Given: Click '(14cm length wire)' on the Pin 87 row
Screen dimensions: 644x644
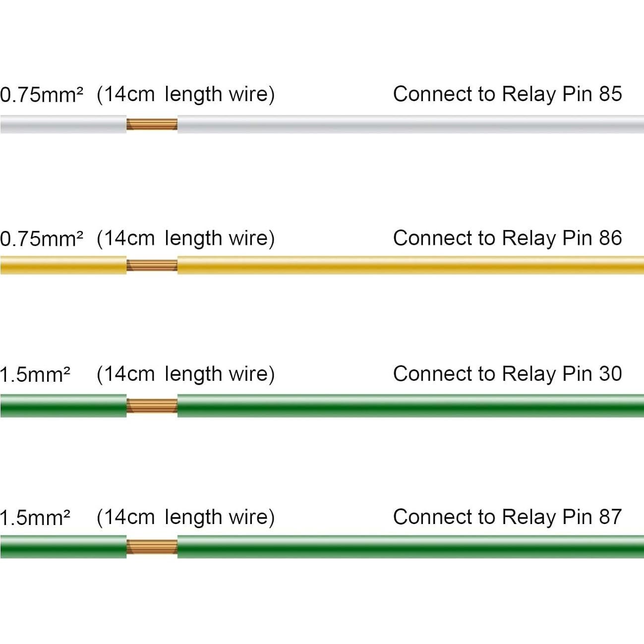Looking at the screenshot, I should [185, 517].
